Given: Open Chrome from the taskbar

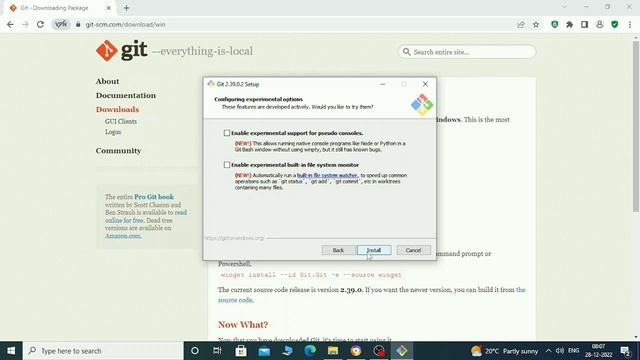Looking at the screenshot, I should (x=356, y=351).
